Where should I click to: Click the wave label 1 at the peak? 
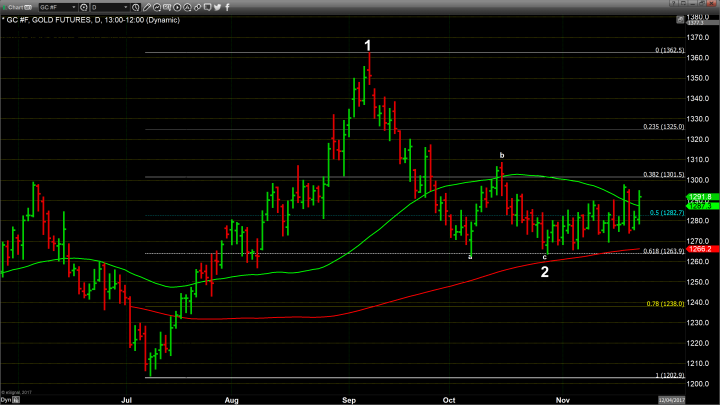point(367,45)
